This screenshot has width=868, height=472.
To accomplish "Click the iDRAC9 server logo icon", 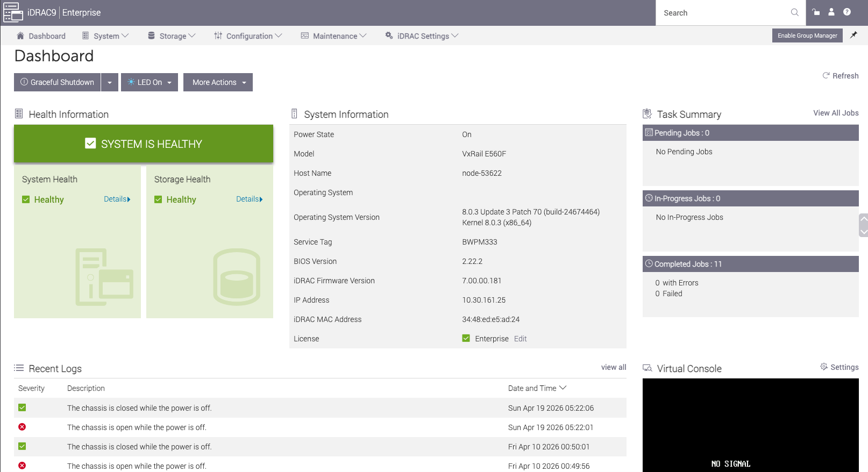I will click(x=13, y=12).
